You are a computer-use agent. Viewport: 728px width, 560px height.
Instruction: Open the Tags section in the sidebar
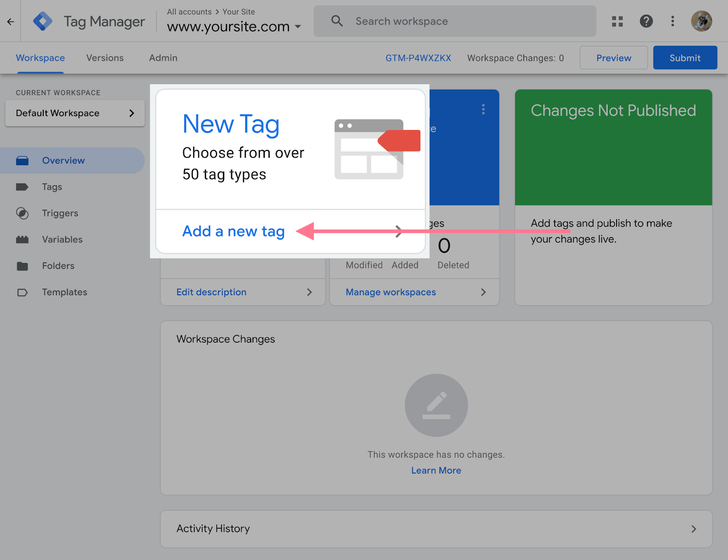tap(52, 187)
